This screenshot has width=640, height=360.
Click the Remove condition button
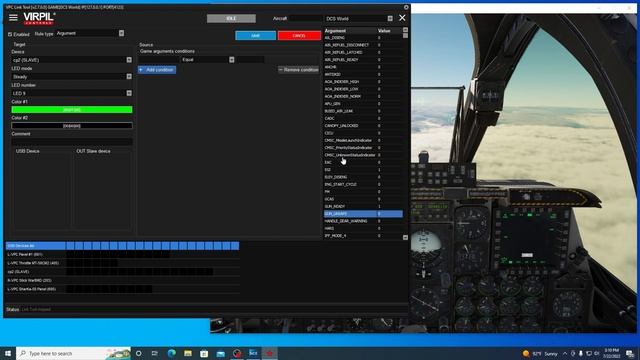tap(299, 70)
